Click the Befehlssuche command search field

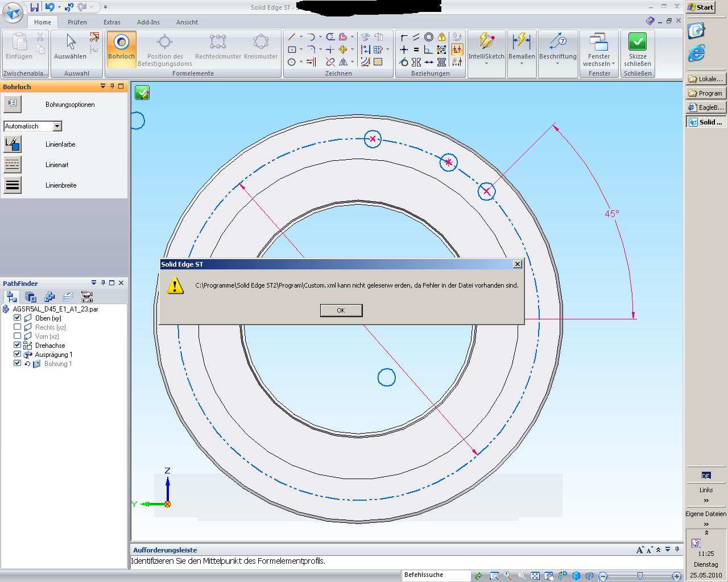tap(436, 575)
